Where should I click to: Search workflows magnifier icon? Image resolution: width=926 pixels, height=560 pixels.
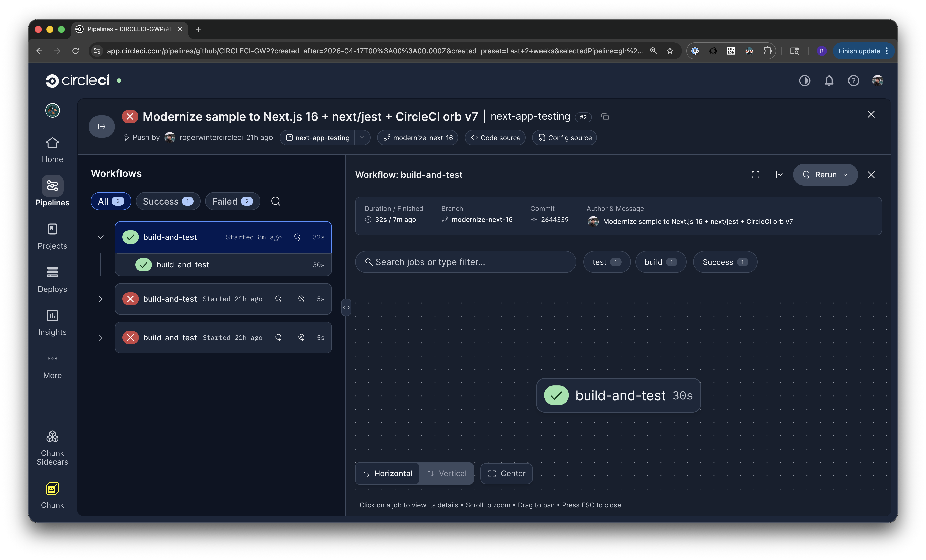point(276,202)
